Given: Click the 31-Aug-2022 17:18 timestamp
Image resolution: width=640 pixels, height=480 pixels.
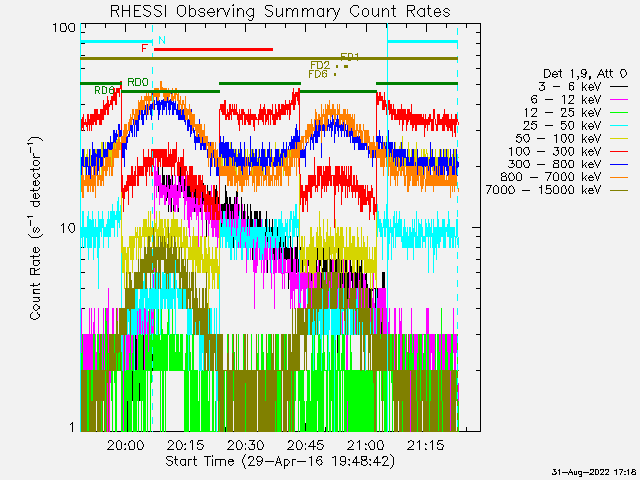Looking at the screenshot, I should pos(594,472).
